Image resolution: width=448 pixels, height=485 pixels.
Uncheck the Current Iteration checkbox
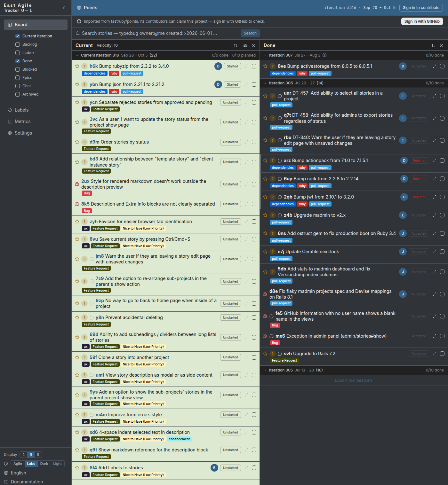[x=18, y=36]
